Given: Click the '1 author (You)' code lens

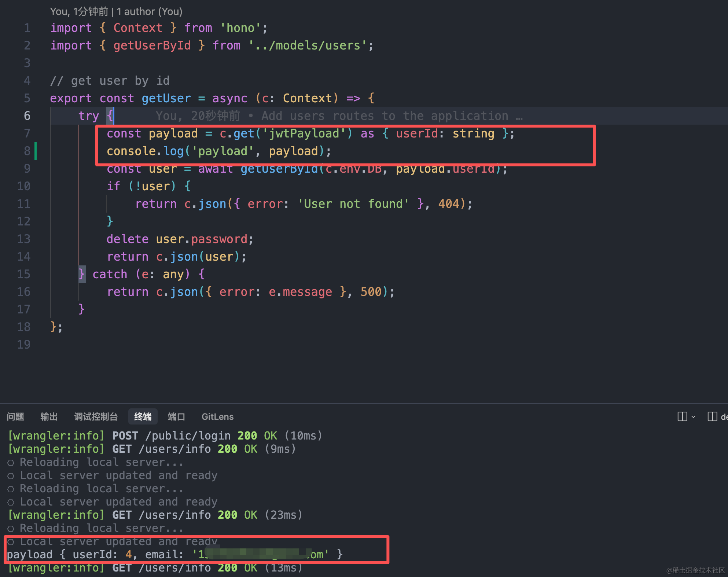Looking at the screenshot, I should [x=150, y=11].
